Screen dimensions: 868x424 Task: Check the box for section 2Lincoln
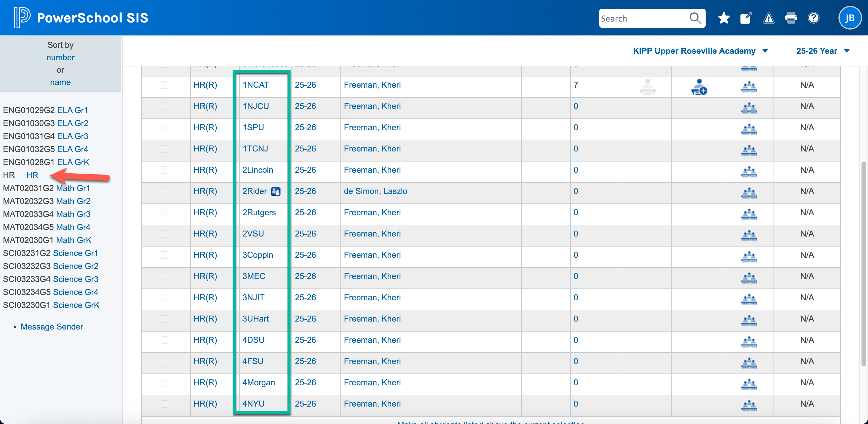(164, 170)
